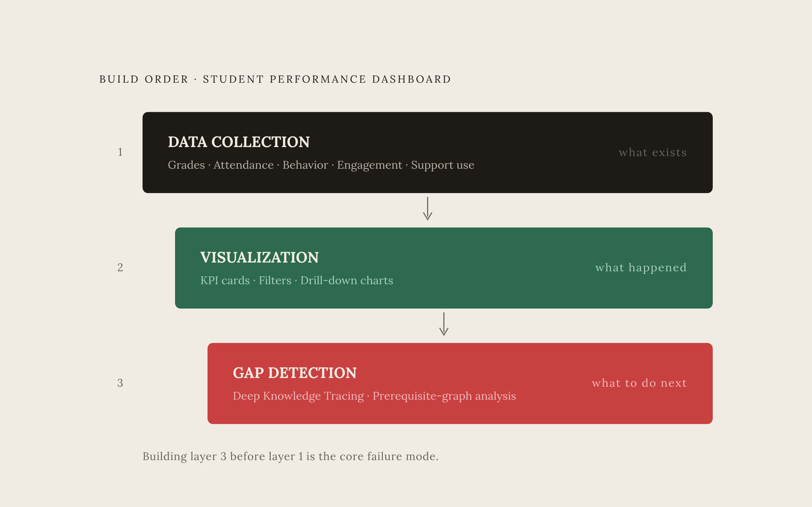Click the 'Building layer 3 before layer 1' footnote
812x507 pixels.
coord(290,456)
